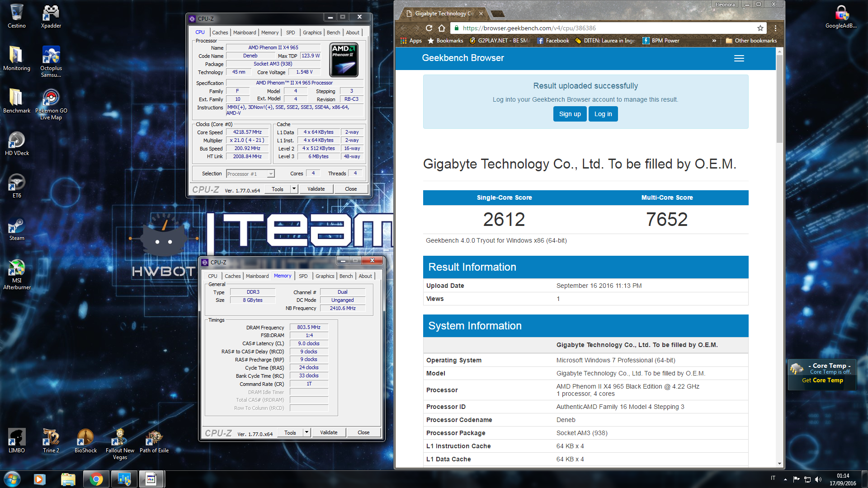Click the Windows Start button
Screen dimensions: 868x488
point(12,479)
